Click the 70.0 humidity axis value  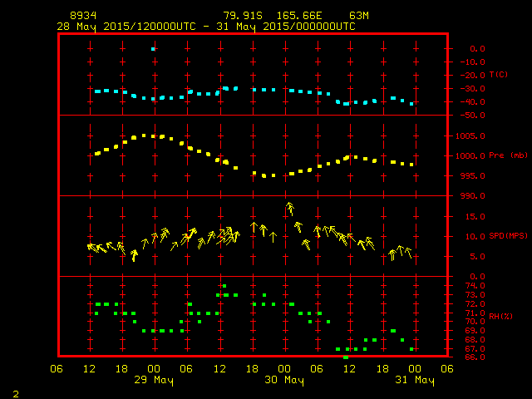pyautogui.click(x=475, y=322)
